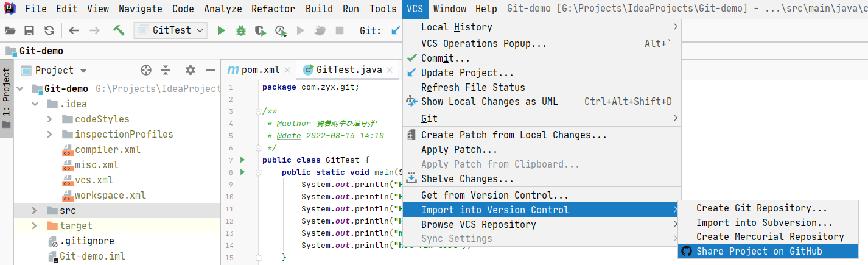Click the Git update project arrow in toolbar
This screenshot has width=868, height=265.
[x=396, y=30]
